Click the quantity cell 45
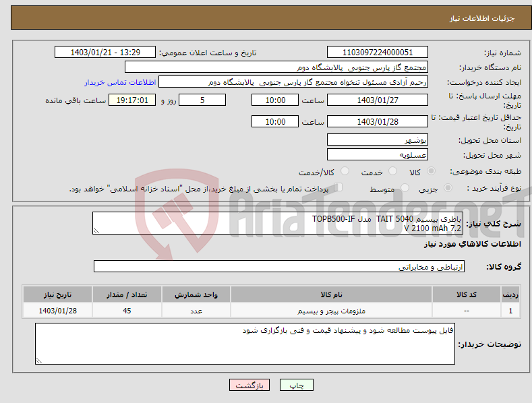Image resolution: width=532 pixels, height=403 pixels. 127,311
